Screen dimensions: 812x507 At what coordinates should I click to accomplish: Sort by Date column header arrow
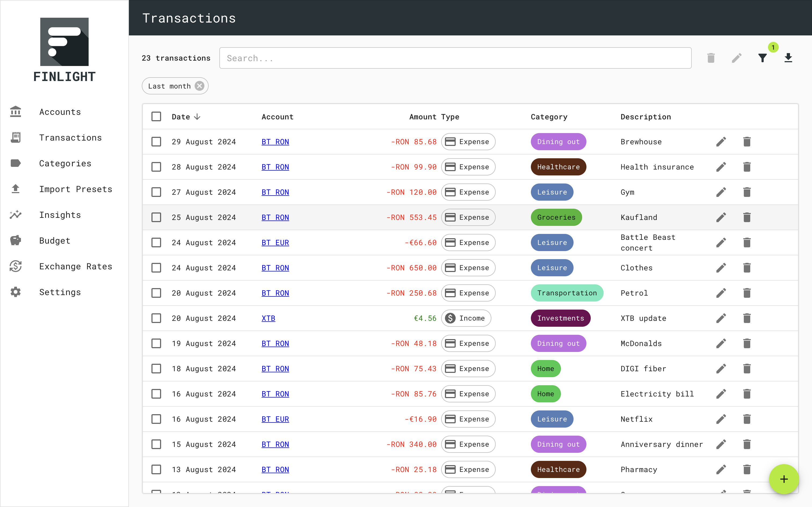(x=197, y=117)
